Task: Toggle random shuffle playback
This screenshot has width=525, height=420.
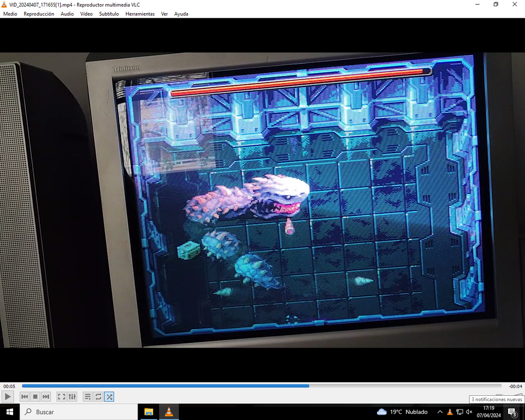Action: pyautogui.click(x=109, y=397)
